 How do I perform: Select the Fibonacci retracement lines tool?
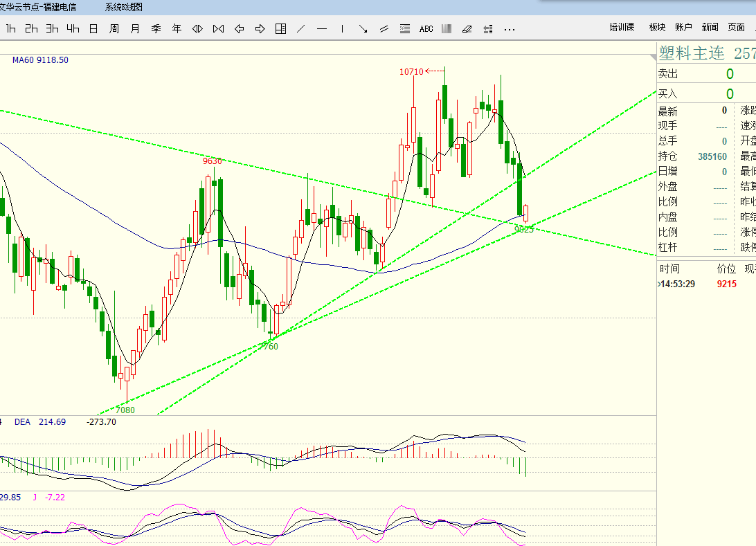(405, 29)
